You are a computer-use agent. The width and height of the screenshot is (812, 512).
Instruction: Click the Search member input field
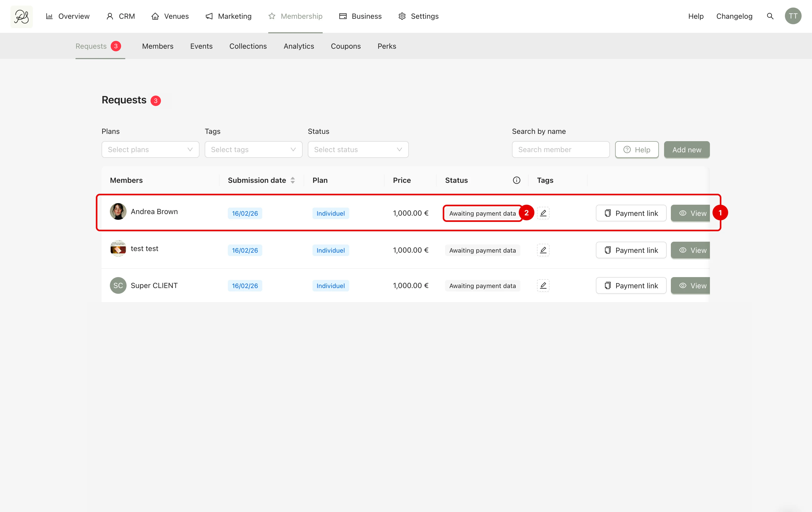tap(560, 149)
